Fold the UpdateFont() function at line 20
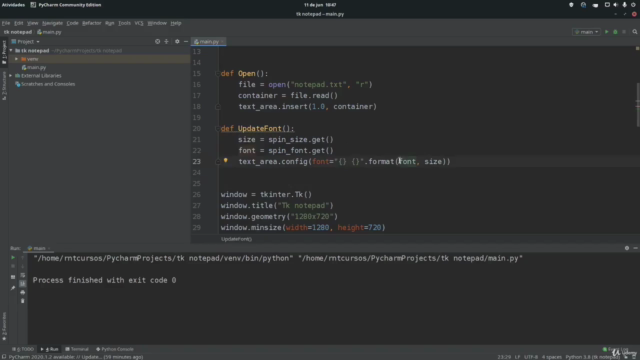Image resolution: width=640 pixels, height=360 pixels. coord(218,129)
